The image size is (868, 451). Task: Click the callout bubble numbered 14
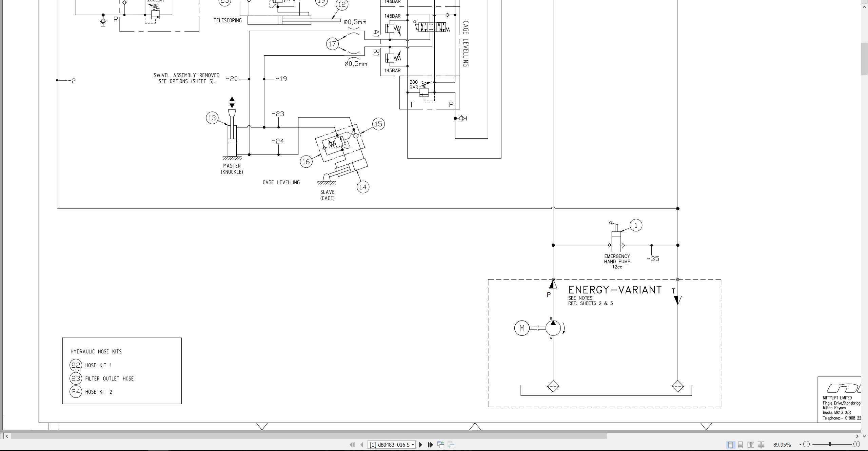pyautogui.click(x=363, y=187)
